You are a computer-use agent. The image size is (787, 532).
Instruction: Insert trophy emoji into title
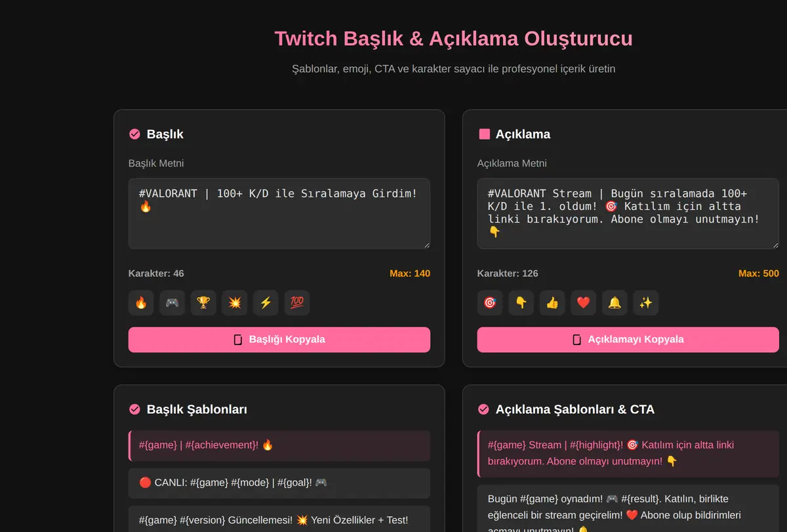click(203, 303)
